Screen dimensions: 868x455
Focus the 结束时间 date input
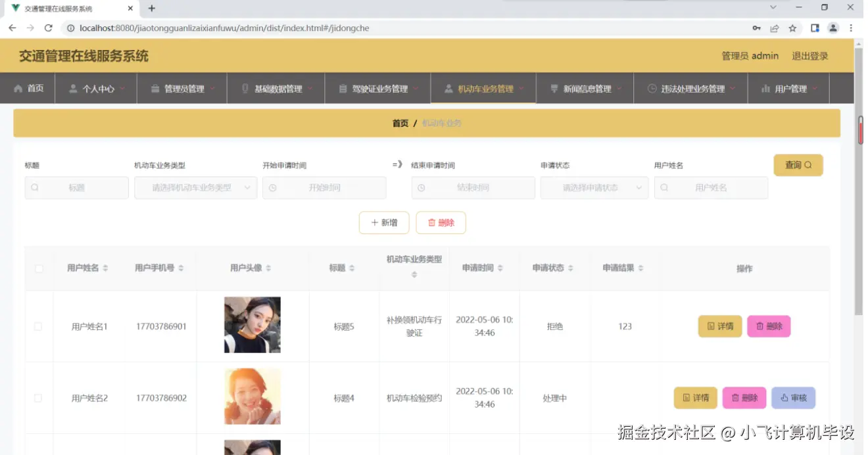point(473,187)
